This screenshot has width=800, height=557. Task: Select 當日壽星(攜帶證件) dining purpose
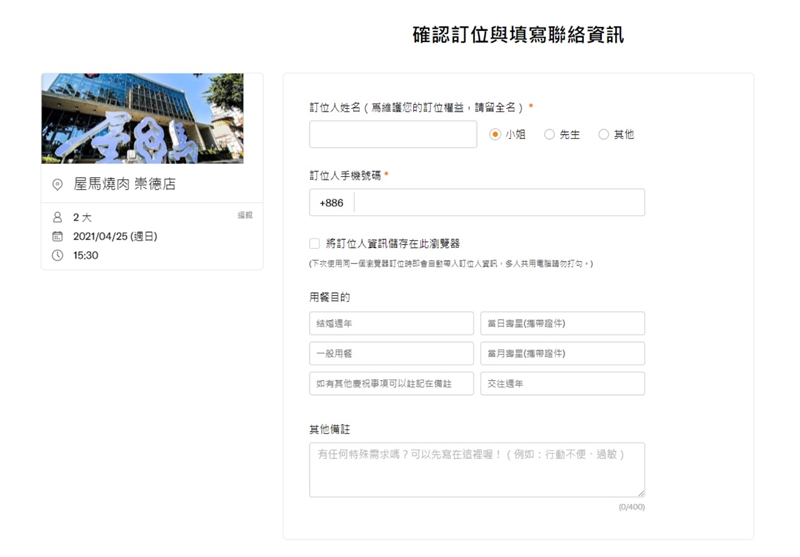click(x=562, y=323)
